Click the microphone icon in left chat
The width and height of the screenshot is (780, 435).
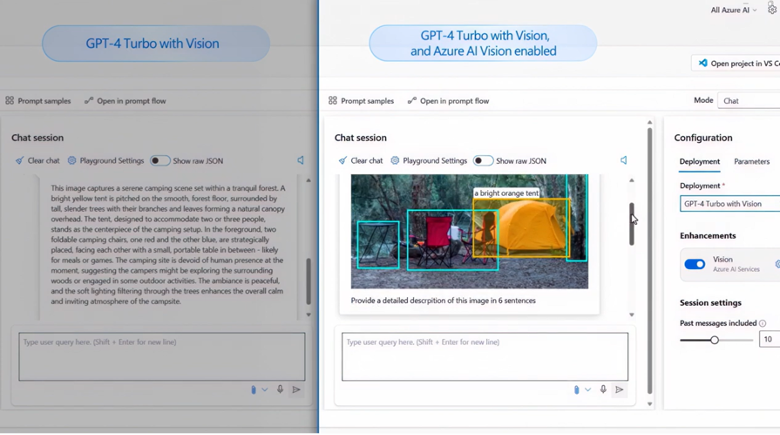coord(280,389)
